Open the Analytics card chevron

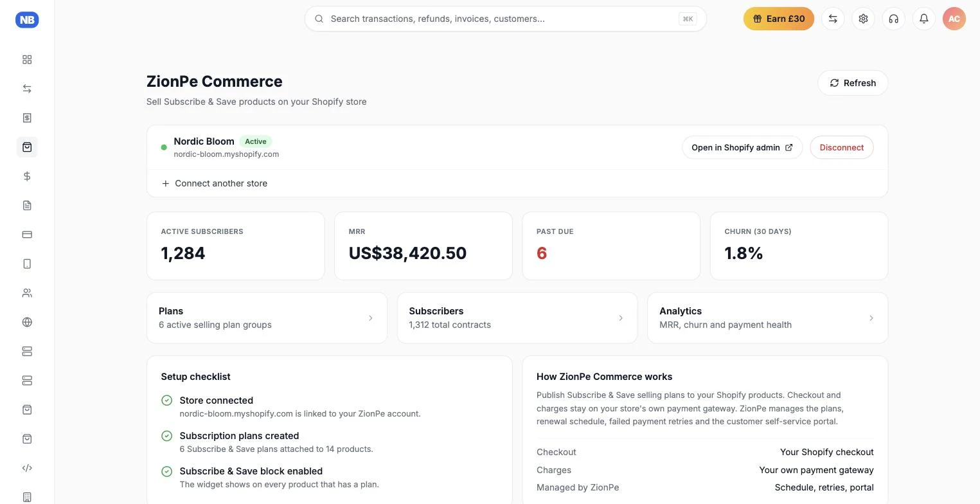click(871, 318)
